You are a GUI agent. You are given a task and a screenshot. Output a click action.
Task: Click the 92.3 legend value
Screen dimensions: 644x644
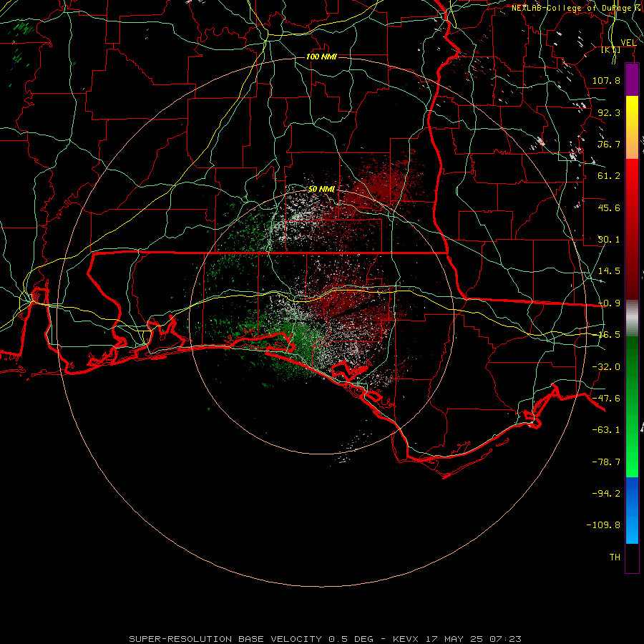coord(609,112)
